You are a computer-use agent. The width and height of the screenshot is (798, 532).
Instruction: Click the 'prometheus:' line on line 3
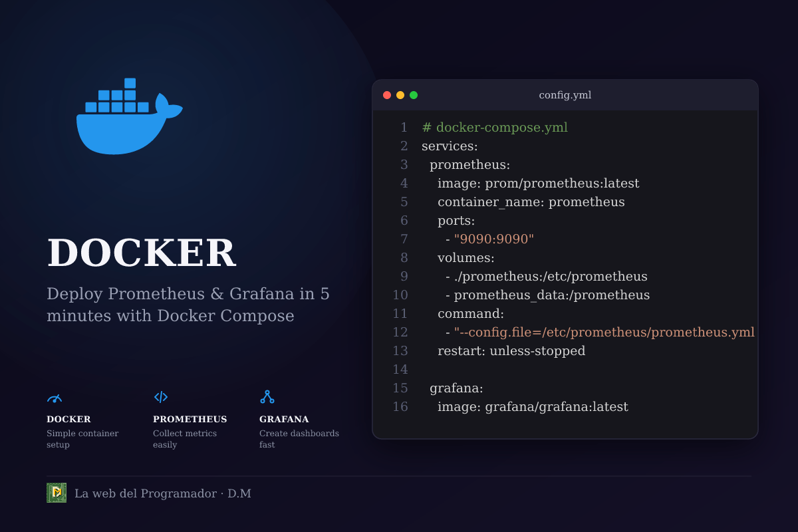point(469,165)
